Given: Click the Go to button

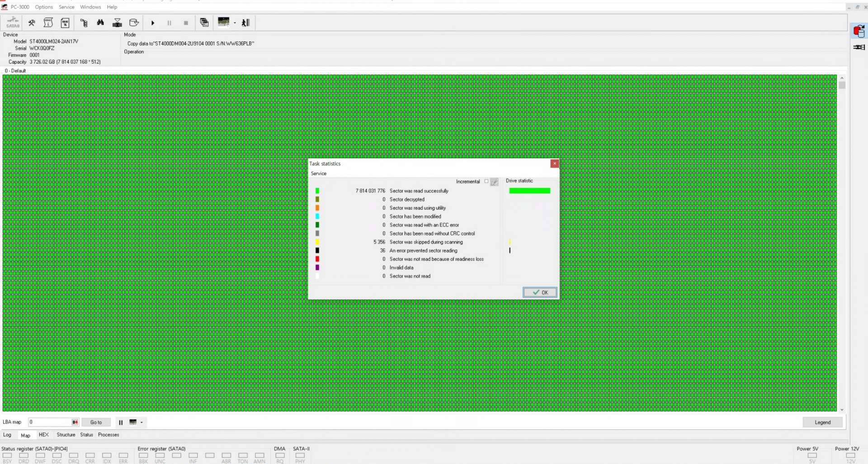Looking at the screenshot, I should [96, 422].
